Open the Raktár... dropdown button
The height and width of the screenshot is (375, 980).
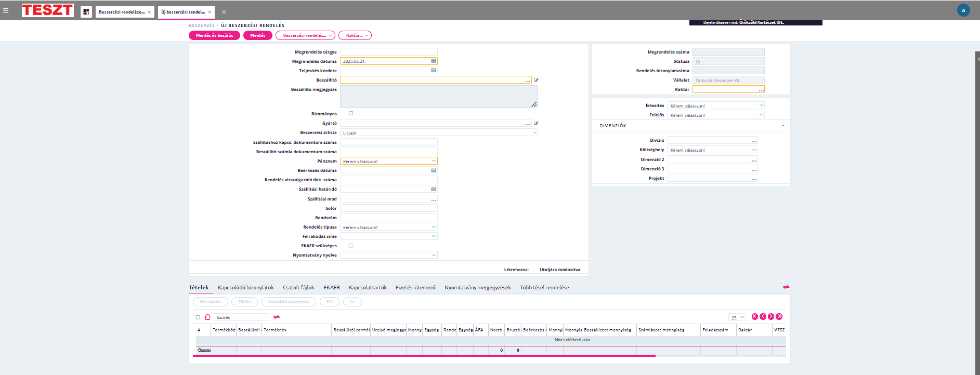point(355,35)
